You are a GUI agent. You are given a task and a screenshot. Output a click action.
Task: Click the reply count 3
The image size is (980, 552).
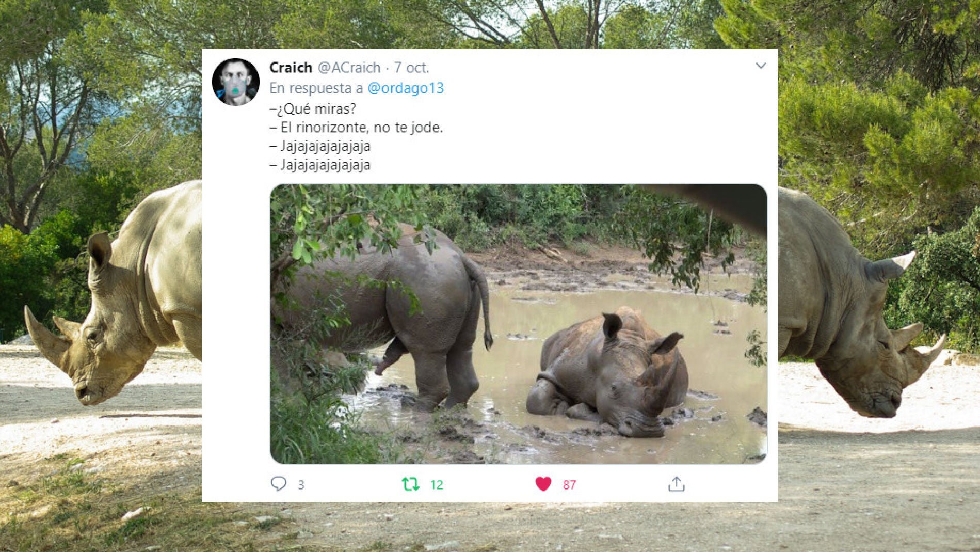301,485
